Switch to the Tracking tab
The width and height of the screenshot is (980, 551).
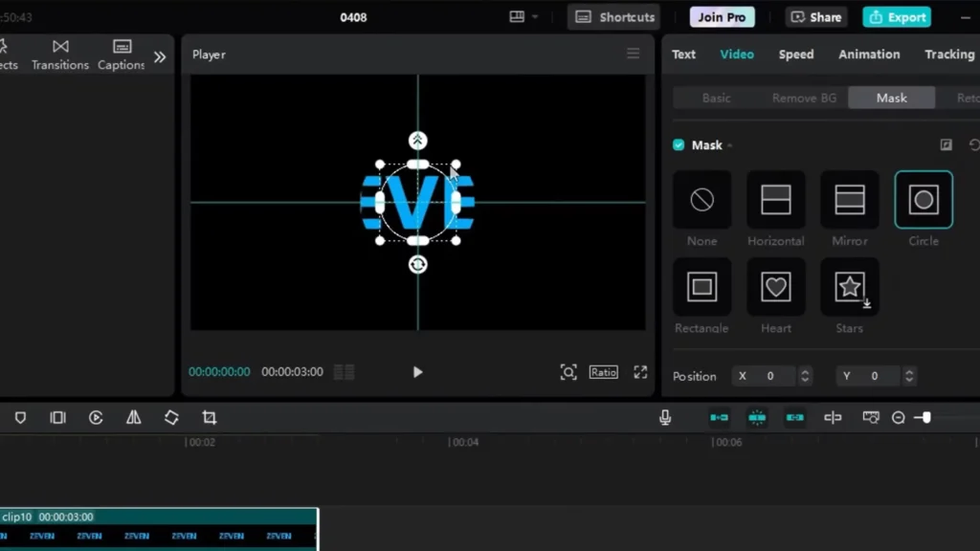(x=949, y=55)
